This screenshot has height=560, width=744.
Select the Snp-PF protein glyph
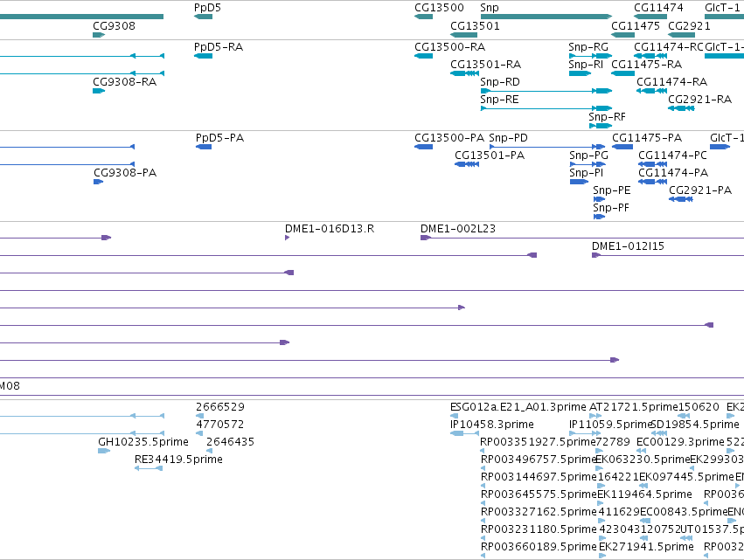pyautogui.click(x=599, y=217)
